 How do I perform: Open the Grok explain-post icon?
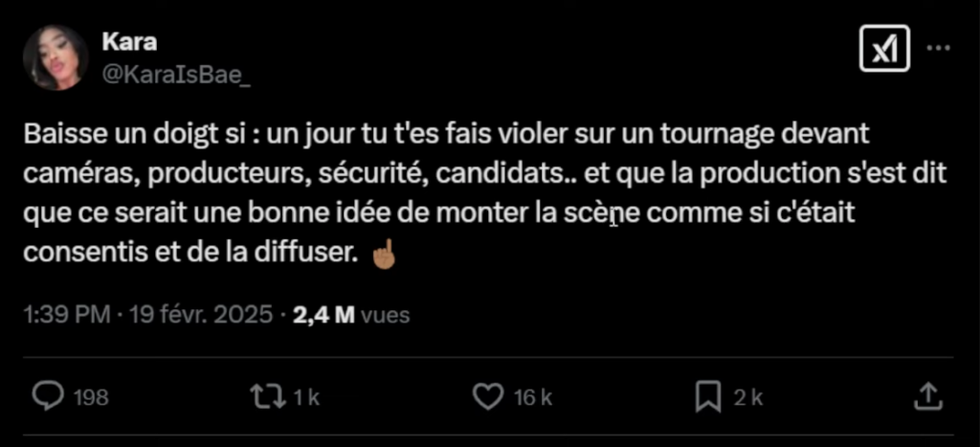pos(883,48)
